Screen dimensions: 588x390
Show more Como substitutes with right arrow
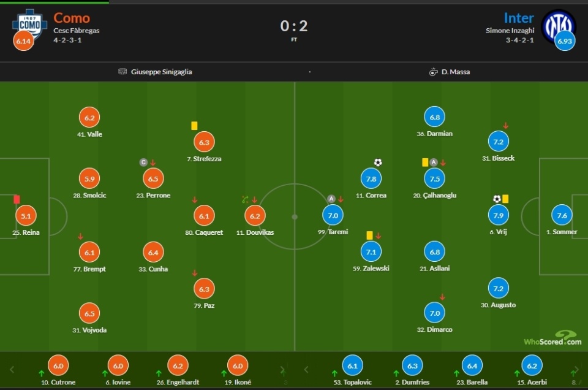(x=282, y=370)
